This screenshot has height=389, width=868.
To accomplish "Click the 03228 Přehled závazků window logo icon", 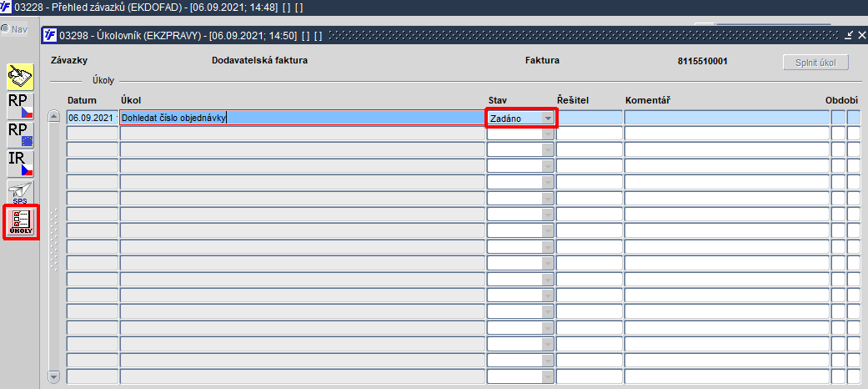I will click(x=6, y=8).
